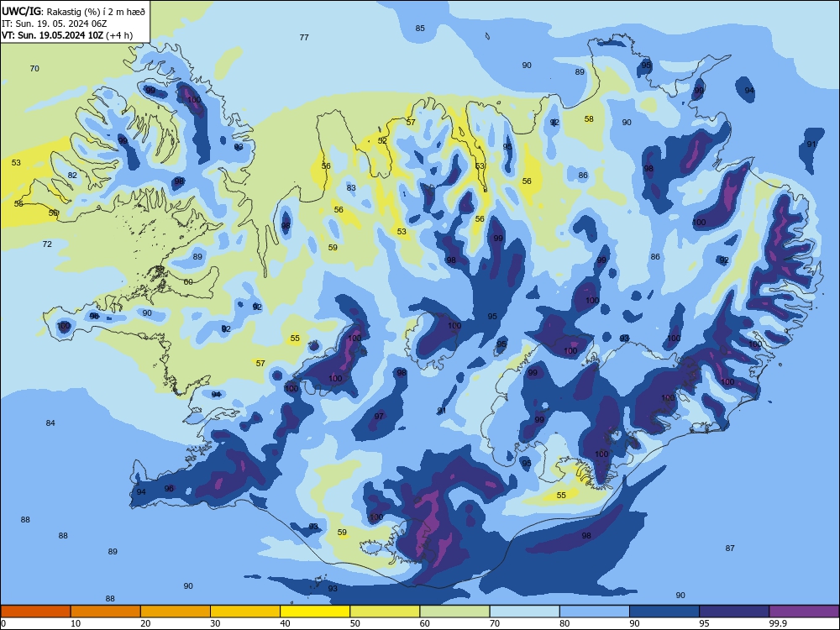Click the title text 'UWC/IG: Rakastig (%) í 2 m hæð'

pyautogui.click(x=73, y=10)
